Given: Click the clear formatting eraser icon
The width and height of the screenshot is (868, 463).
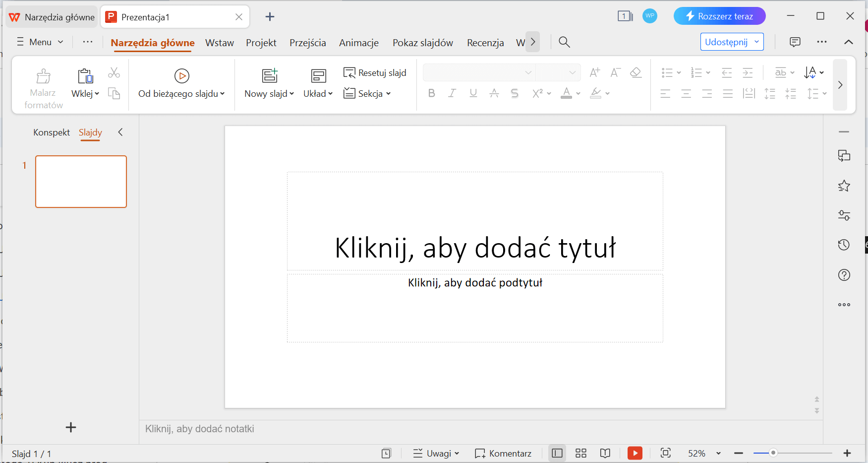Looking at the screenshot, I should coord(636,72).
